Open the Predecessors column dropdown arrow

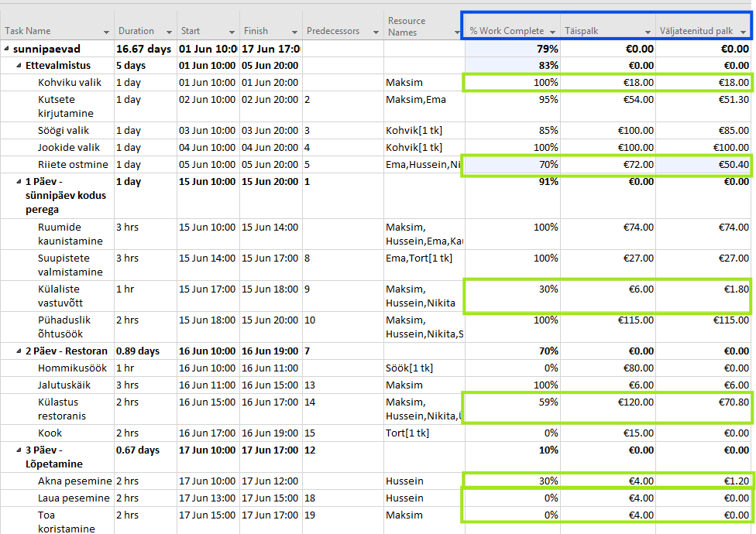click(376, 32)
